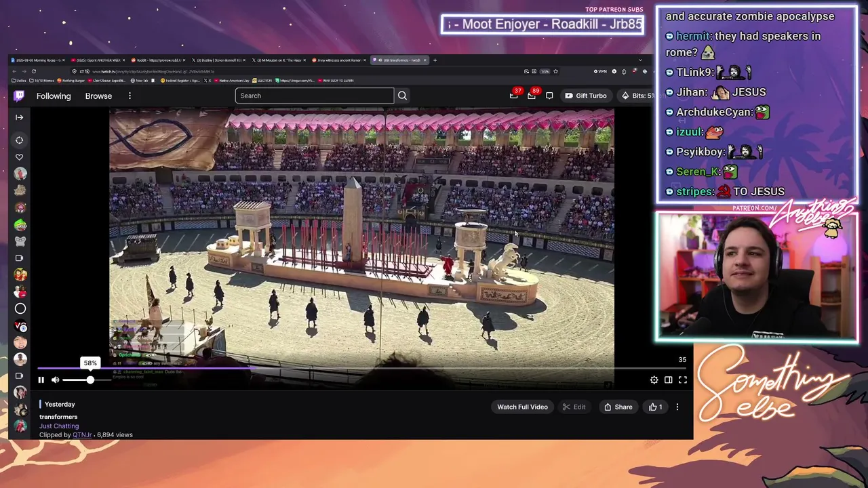Open the WAR SLOP TO LEARN bookmark
Screen dimensions: 868x488
(336, 81)
